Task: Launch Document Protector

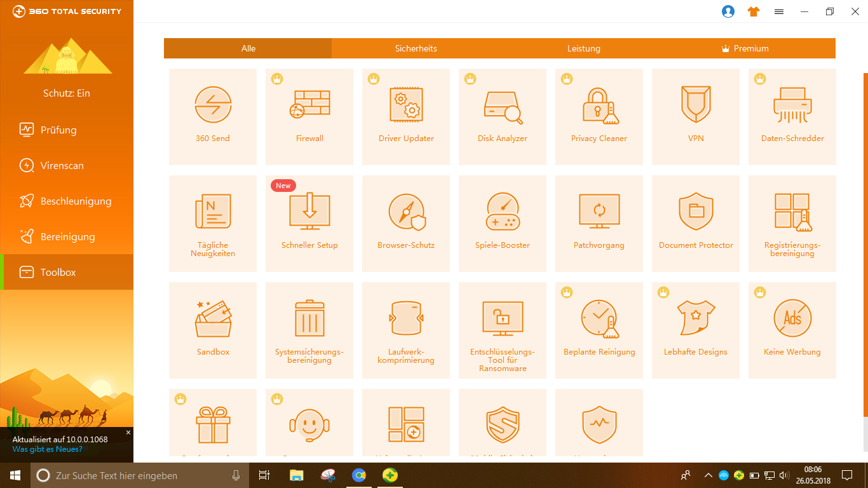Action: (696, 224)
